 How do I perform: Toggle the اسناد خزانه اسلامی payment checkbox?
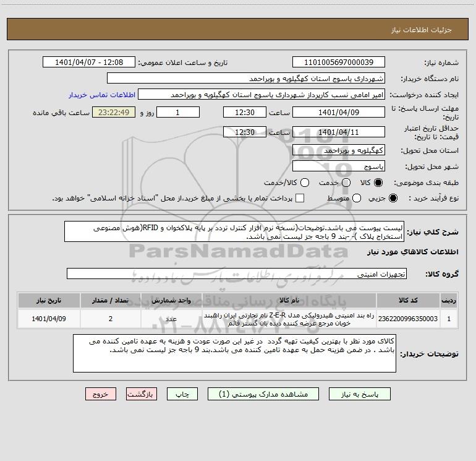(x=300, y=198)
